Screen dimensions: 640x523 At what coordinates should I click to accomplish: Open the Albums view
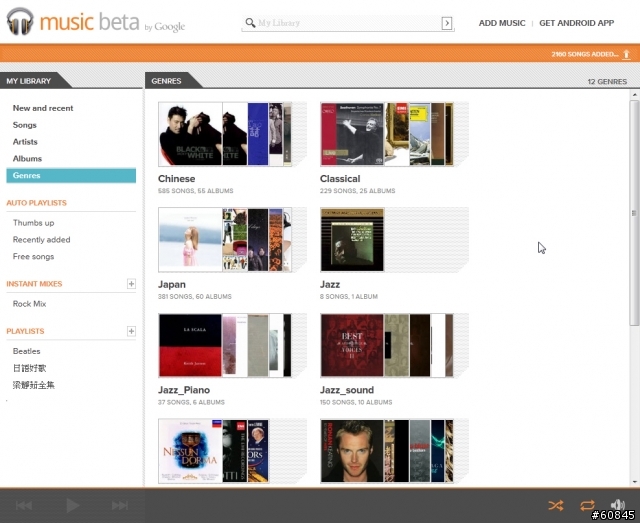point(27,158)
